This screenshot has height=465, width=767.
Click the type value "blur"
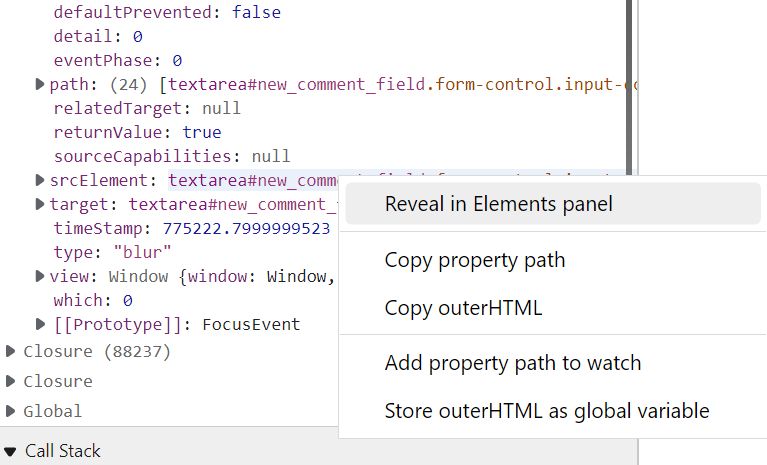(x=142, y=252)
